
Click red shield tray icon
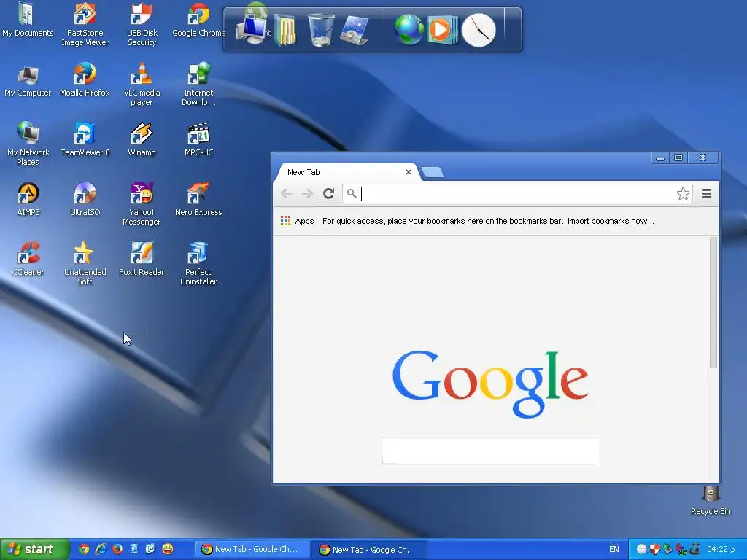pos(654,549)
